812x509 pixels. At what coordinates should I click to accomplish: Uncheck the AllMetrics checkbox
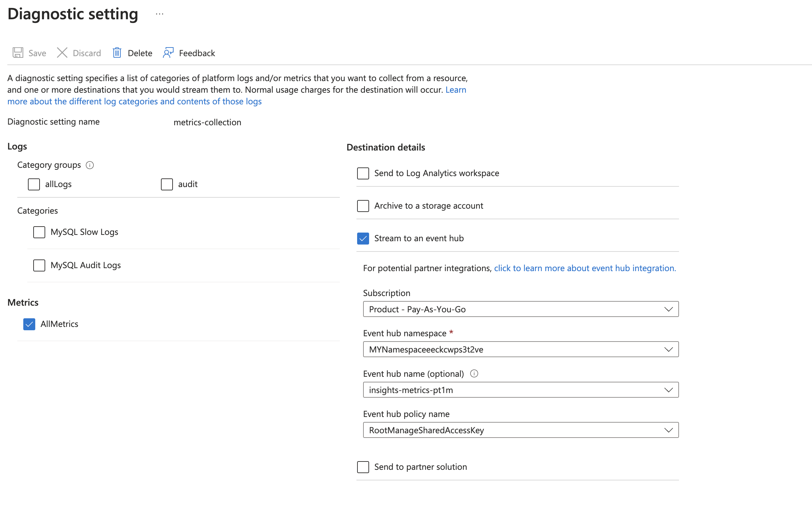[x=29, y=324]
